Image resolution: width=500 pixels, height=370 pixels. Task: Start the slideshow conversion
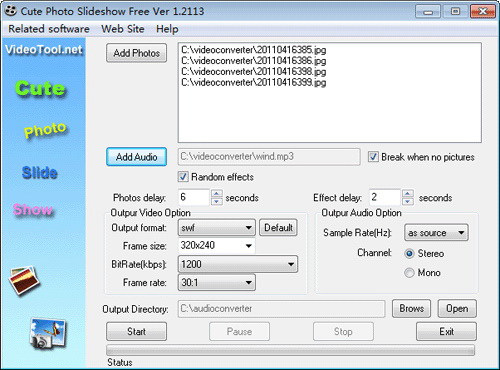tap(136, 331)
